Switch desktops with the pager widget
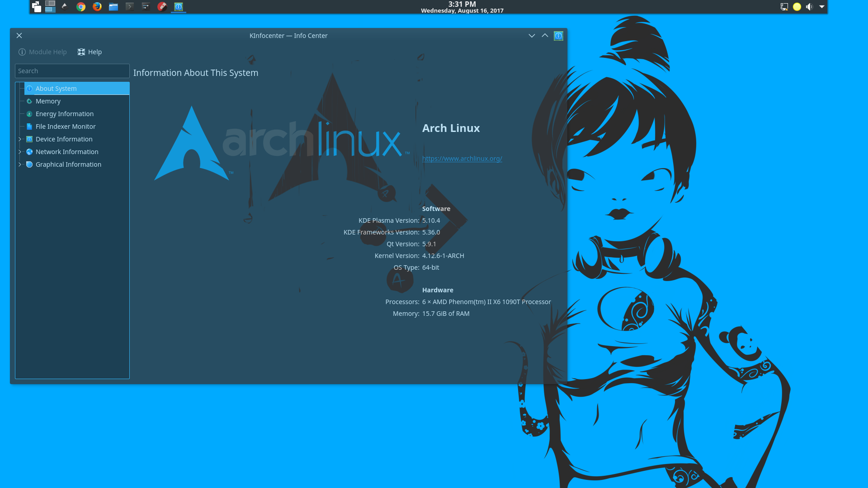868x488 pixels. pyautogui.click(x=50, y=6)
